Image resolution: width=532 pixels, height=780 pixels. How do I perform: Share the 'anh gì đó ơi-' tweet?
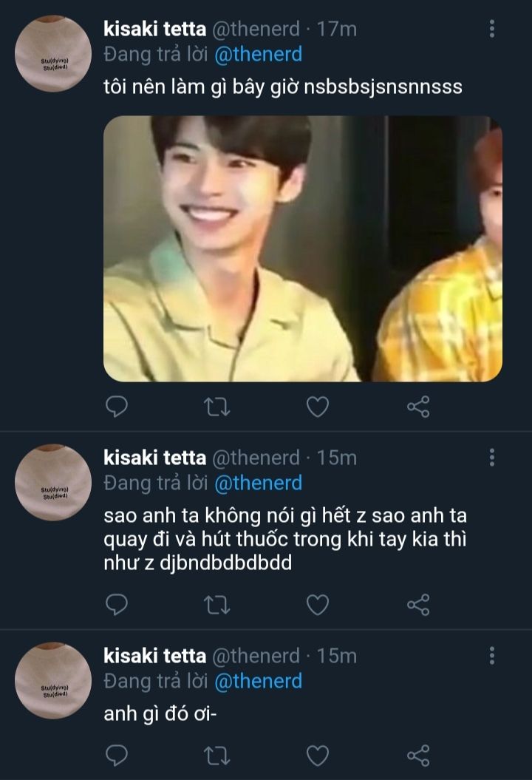pyautogui.click(x=418, y=755)
